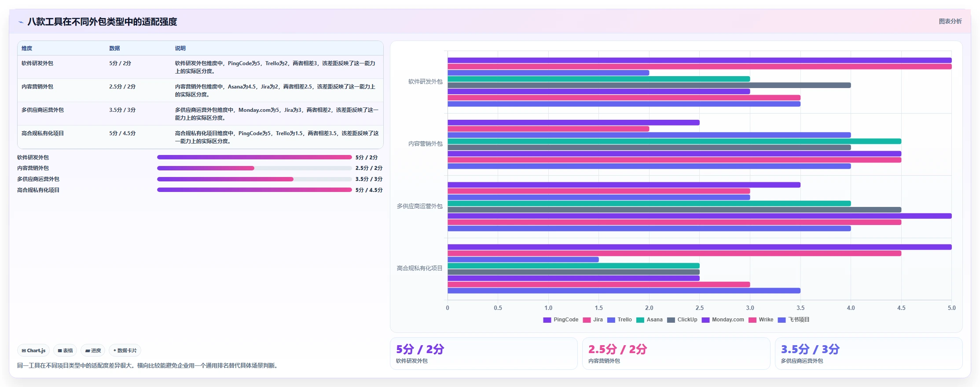The width and height of the screenshot is (980, 387).
Task: Click the description mentioning Monday.com为5
Action: [277, 114]
